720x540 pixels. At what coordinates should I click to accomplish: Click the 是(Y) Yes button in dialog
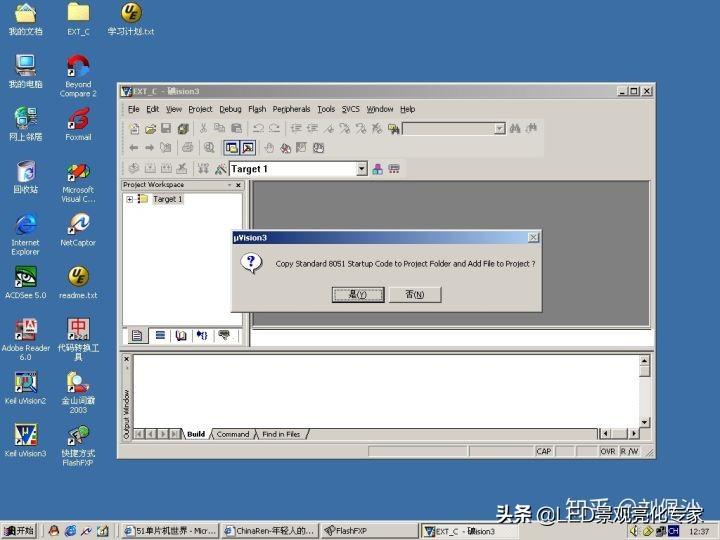(x=358, y=294)
